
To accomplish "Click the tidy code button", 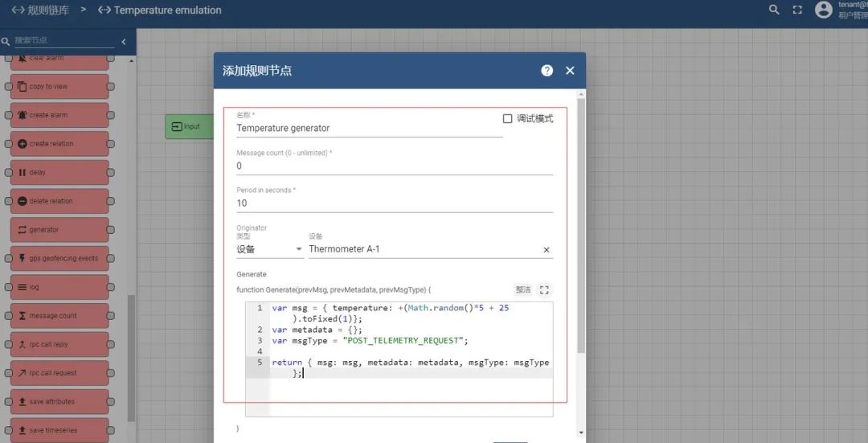I will 523,289.
